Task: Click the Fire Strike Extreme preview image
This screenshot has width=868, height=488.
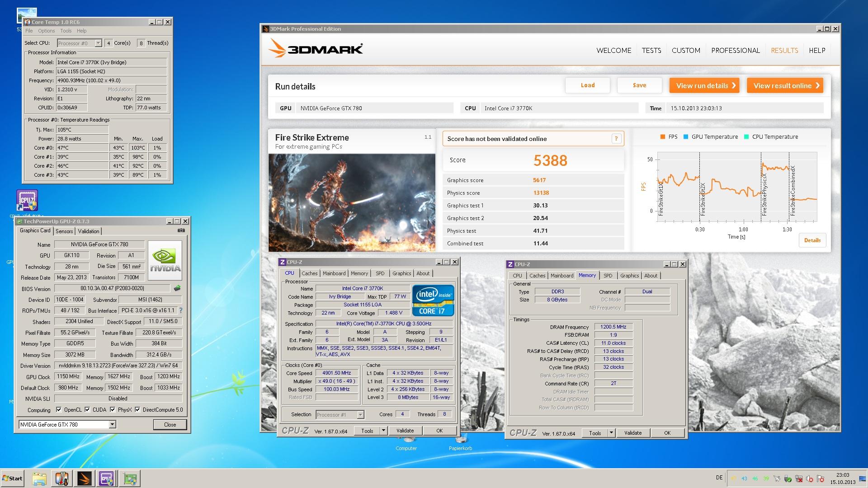Action: pyautogui.click(x=352, y=202)
